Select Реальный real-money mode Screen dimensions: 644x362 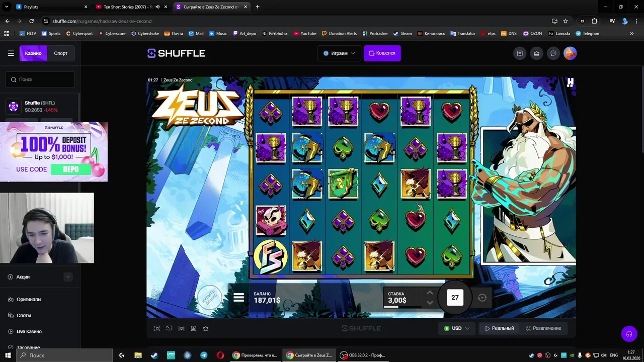coord(500,328)
